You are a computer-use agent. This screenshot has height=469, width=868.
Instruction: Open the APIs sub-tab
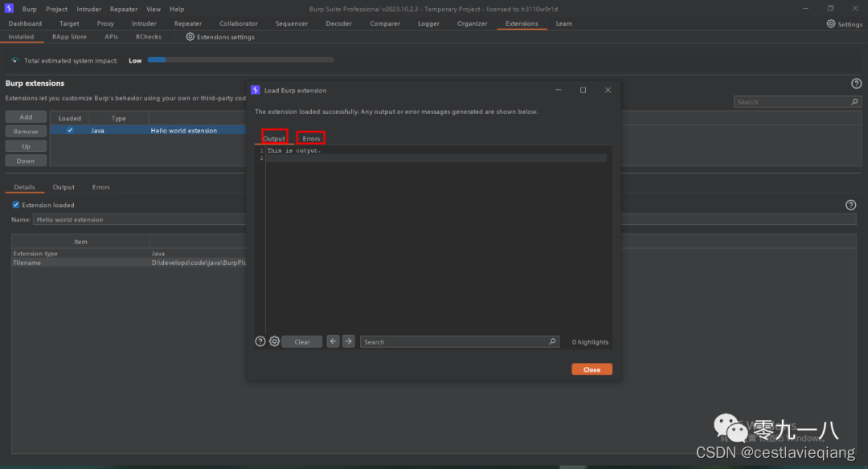pos(111,36)
